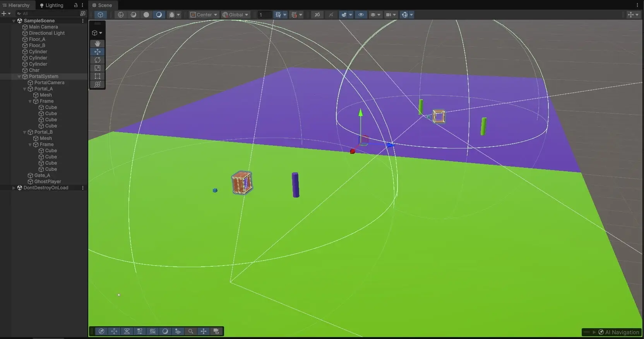Collapse the PortalSystem tree node
Screen dimensions: 644x339
(19, 77)
